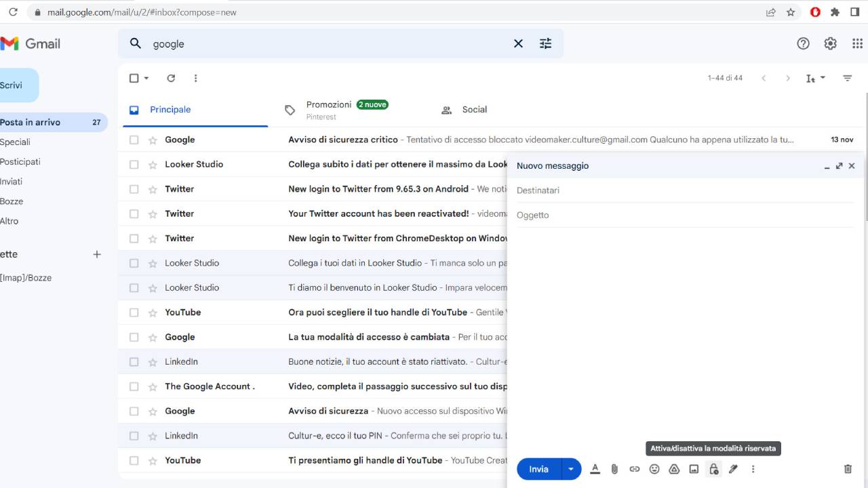Attach a file with the paperclip icon
Viewport: 868px width, 488px height.
tap(614, 469)
